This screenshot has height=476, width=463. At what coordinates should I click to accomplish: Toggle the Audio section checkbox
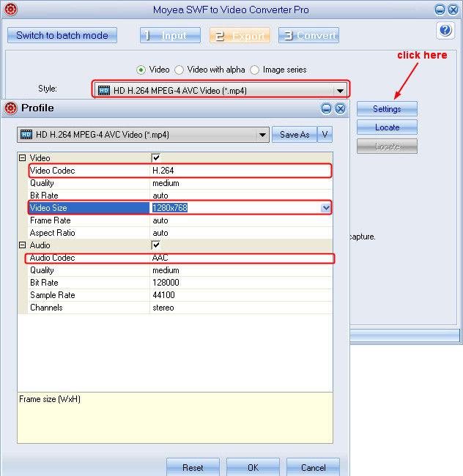[x=156, y=245]
